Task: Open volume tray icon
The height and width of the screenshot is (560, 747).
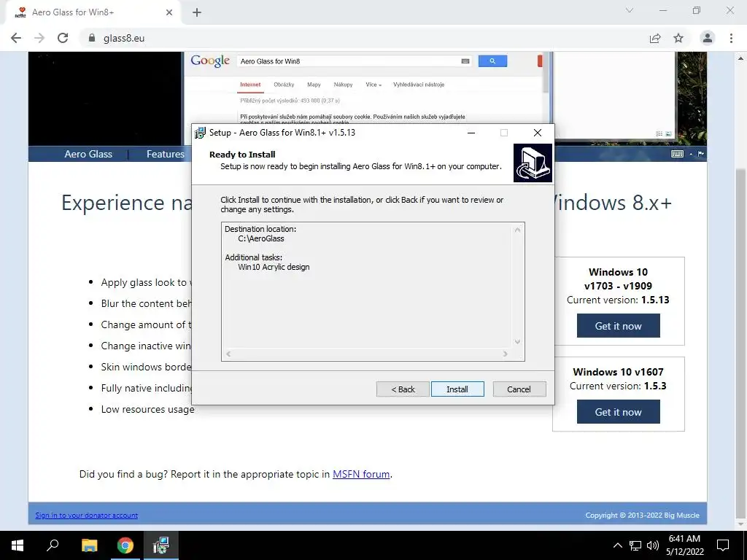Action: [653, 545]
